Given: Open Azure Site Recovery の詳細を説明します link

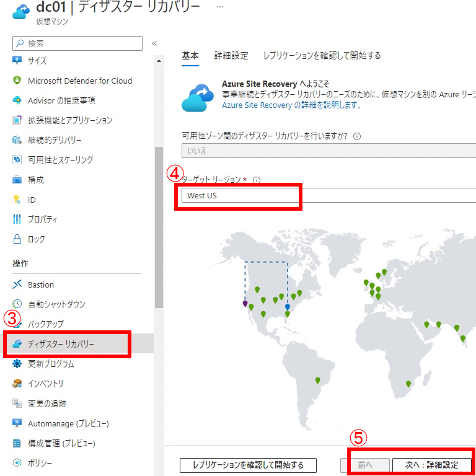Looking at the screenshot, I should tap(292, 105).
